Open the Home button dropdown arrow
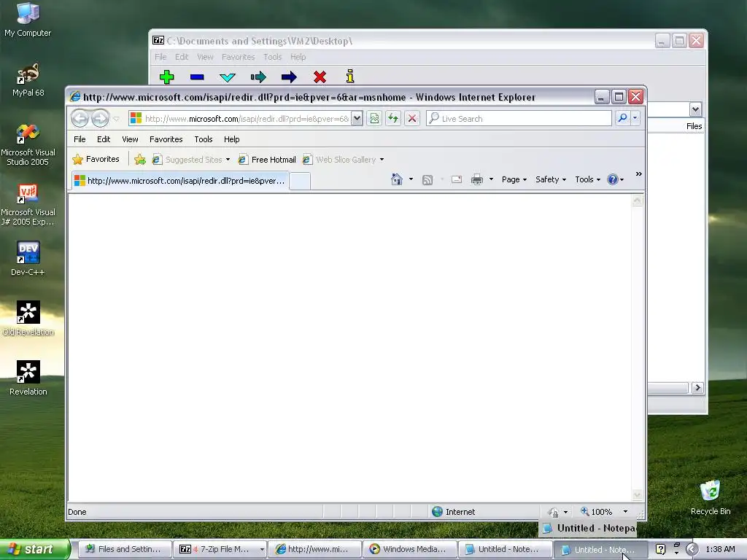Screen dimensions: 747x560 [411, 179]
